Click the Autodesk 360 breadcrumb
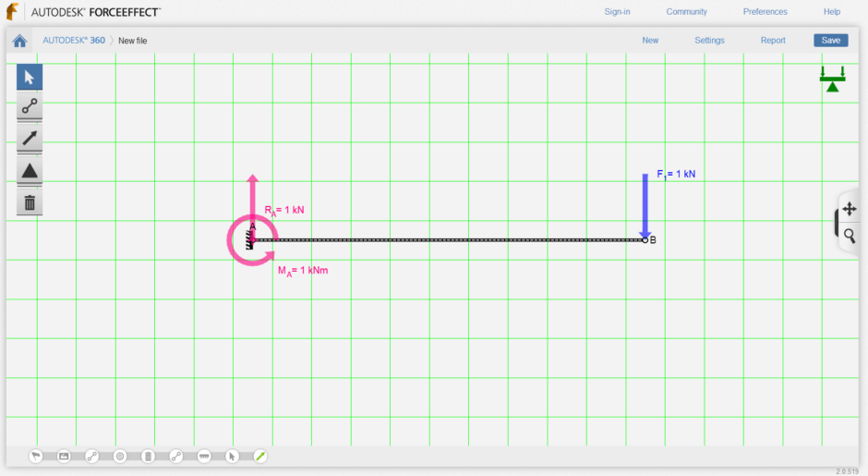Viewport: 868px width, 476px height. (74, 41)
